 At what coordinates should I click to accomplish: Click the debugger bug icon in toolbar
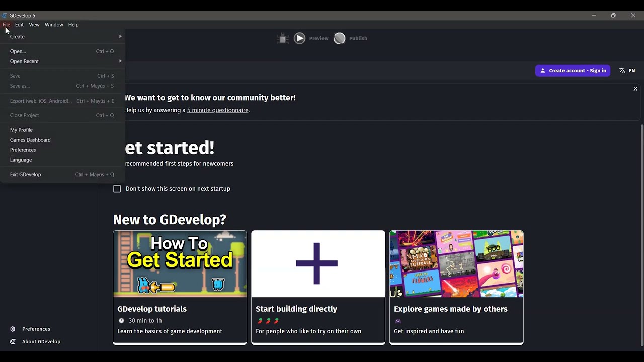(x=283, y=38)
